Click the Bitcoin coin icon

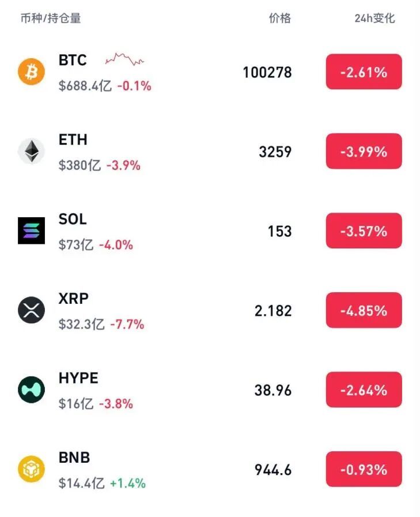(x=31, y=72)
